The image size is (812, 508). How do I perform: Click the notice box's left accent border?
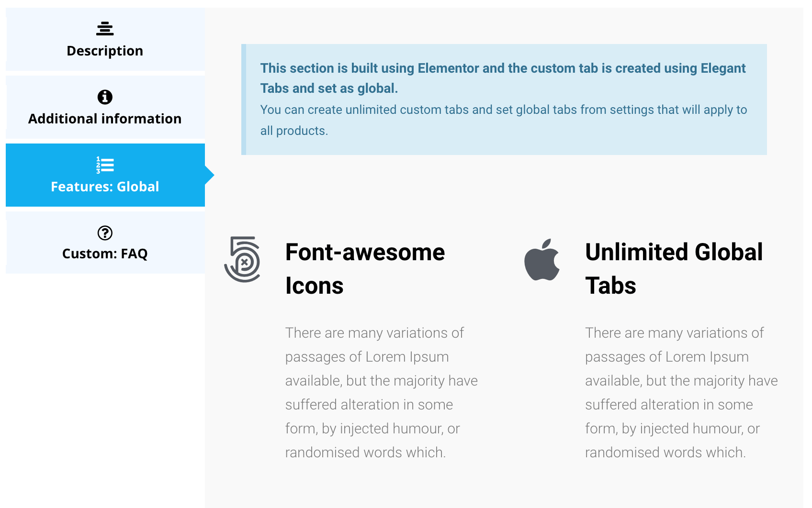coord(244,99)
